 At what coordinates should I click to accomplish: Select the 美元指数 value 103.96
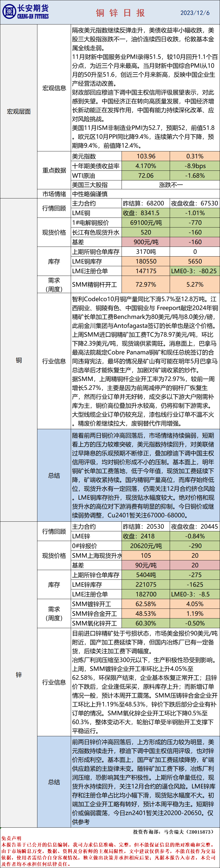click(146, 156)
